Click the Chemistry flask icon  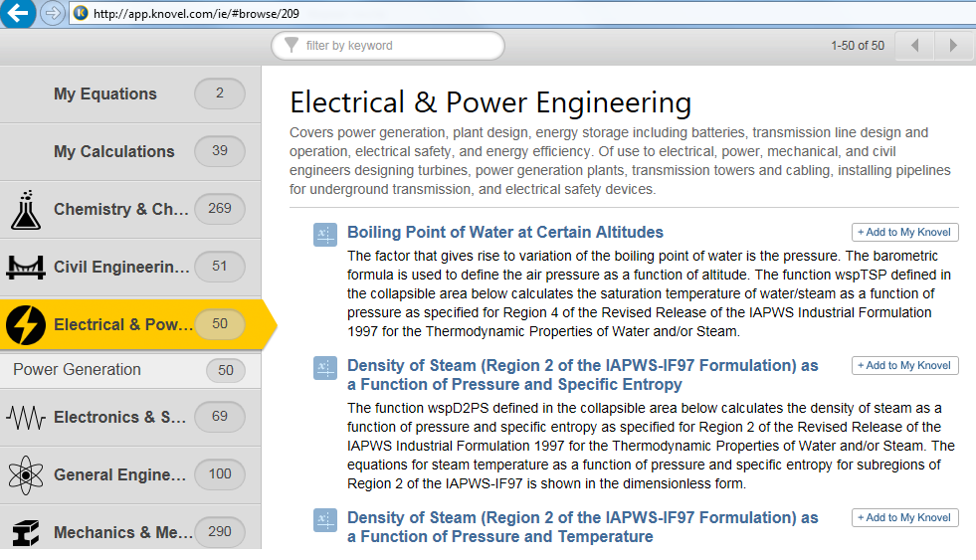[x=26, y=210]
